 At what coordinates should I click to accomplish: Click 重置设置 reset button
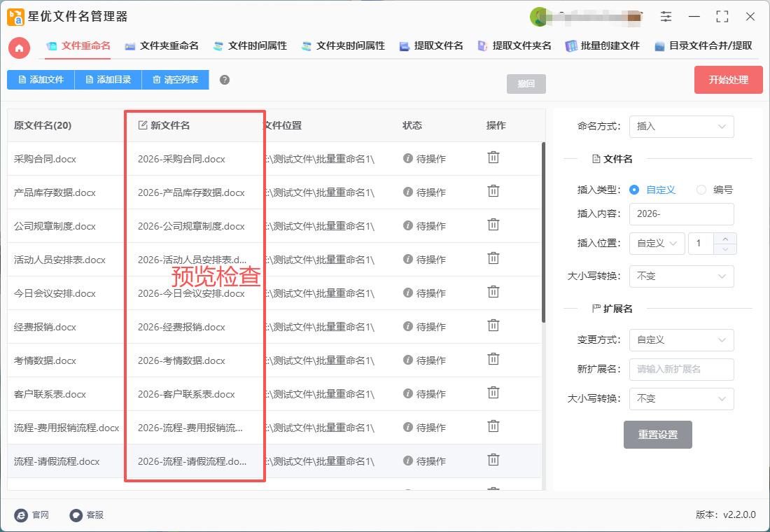tap(657, 434)
